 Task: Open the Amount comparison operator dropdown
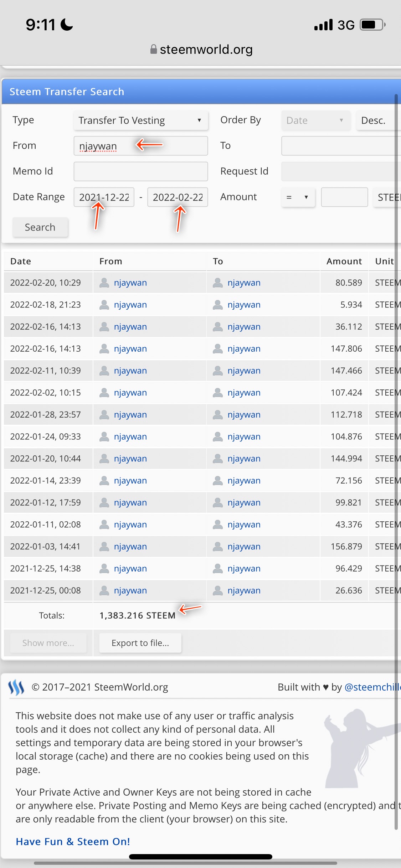(298, 197)
